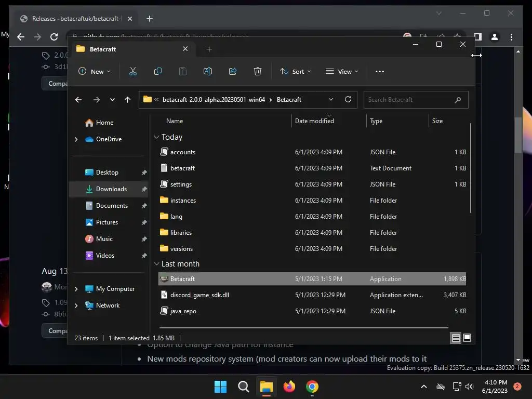This screenshot has width=532, height=399.
Task: Go forward in File Explorer
Action: [x=96, y=100]
